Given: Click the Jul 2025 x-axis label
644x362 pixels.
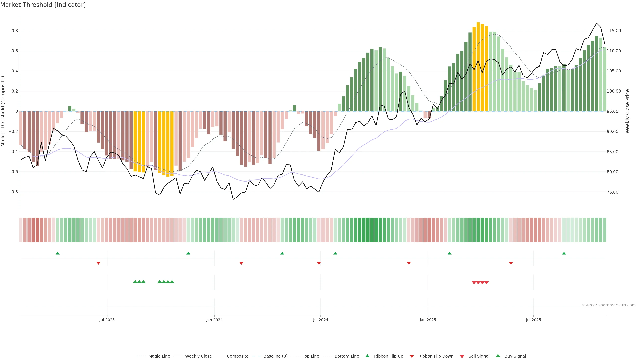Looking at the screenshot, I should (533, 320).
